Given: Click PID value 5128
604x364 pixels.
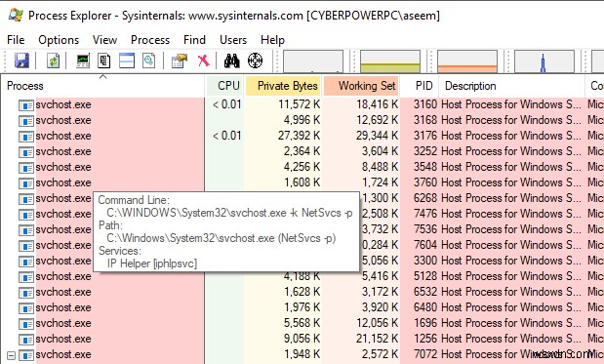Looking at the screenshot, I should (x=425, y=276).
